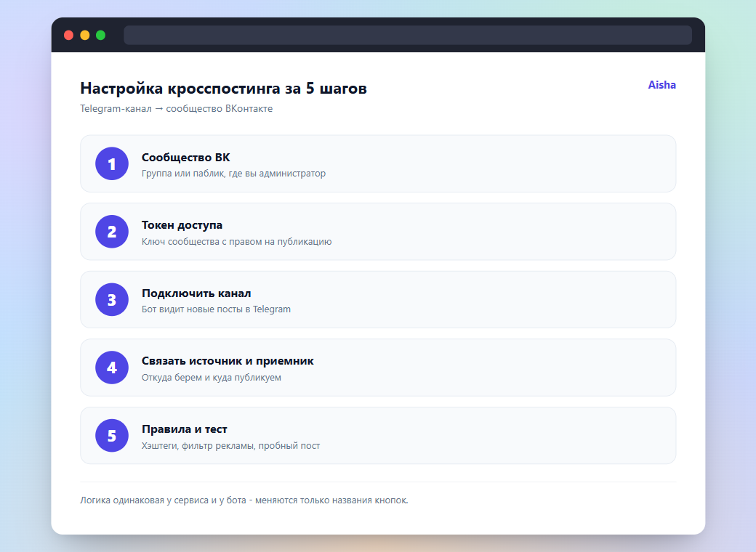
Task: Click heading 'Настройка кросспостинга за 5 шагов'
Action: [223, 88]
